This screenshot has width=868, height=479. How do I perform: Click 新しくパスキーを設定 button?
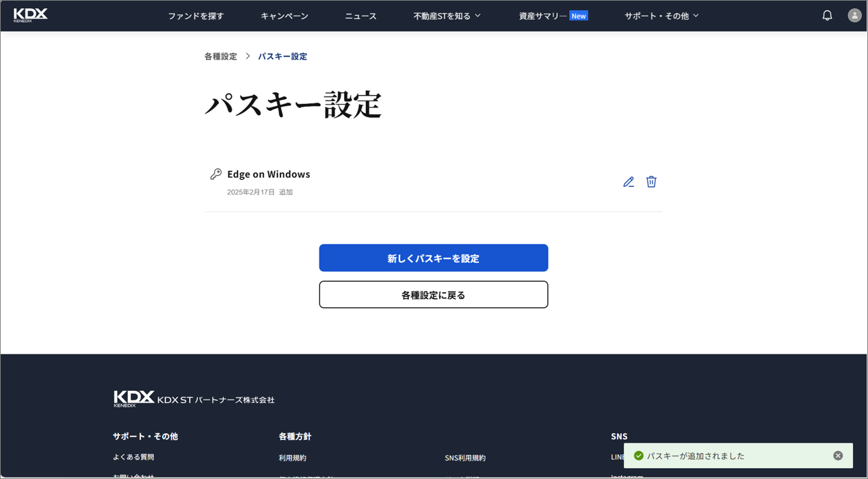(434, 258)
